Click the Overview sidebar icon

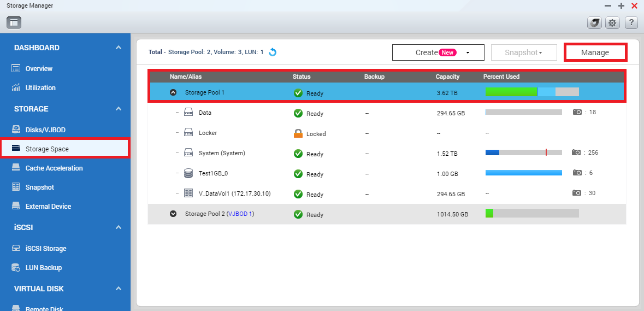click(16, 68)
